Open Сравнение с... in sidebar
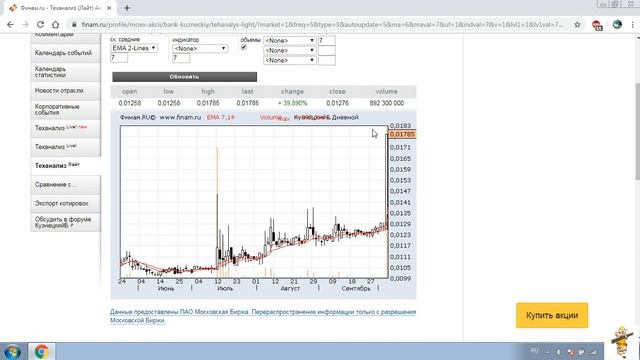The width and height of the screenshot is (640, 360). pos(65,184)
